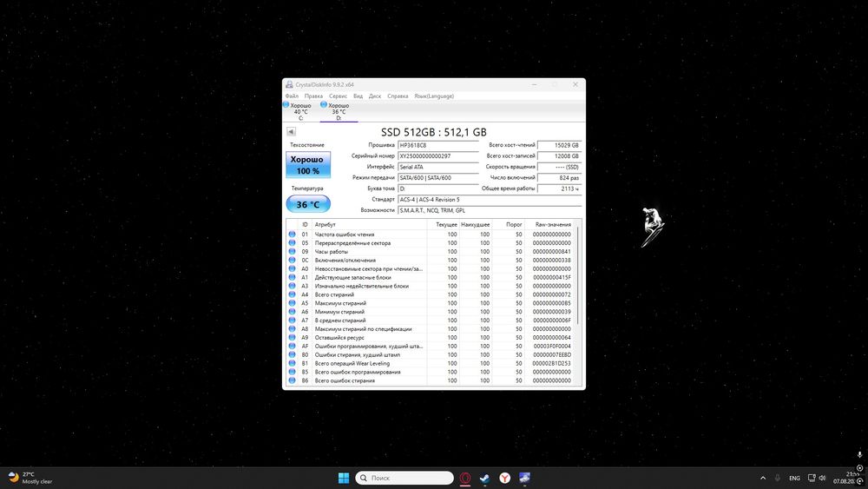
Task: Click the CrystalDiskInfo title bar app icon
Action: [289, 85]
